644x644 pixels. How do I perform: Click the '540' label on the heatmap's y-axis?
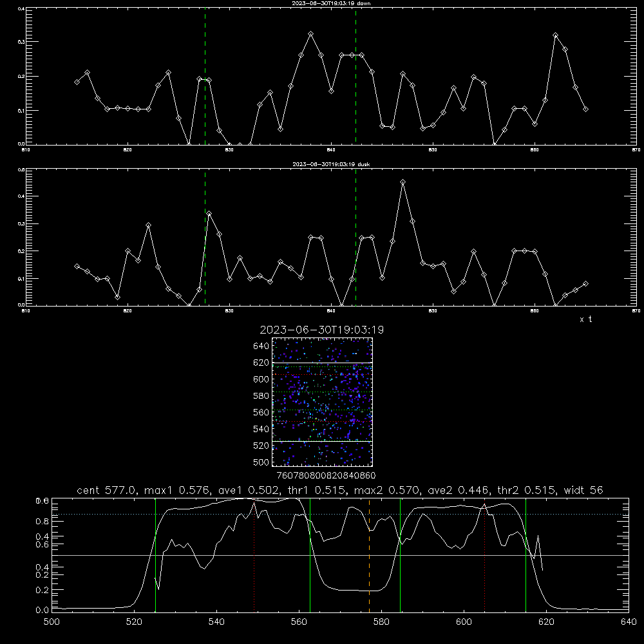click(261, 429)
